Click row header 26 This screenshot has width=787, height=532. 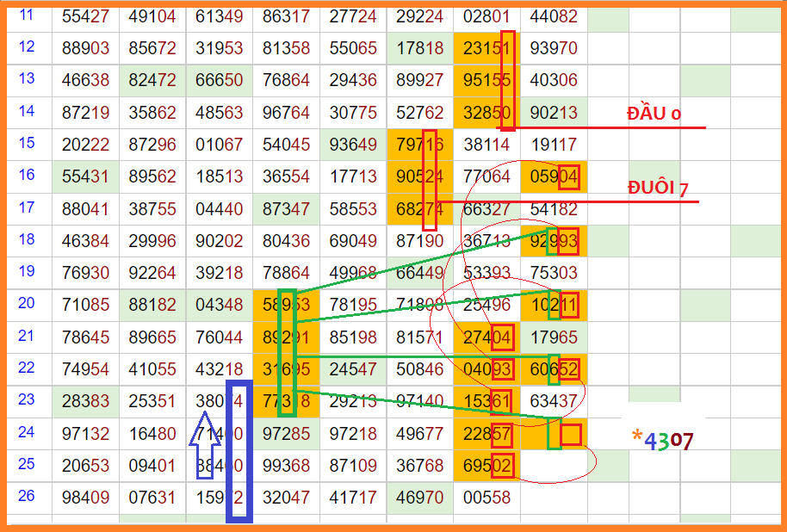tap(26, 496)
